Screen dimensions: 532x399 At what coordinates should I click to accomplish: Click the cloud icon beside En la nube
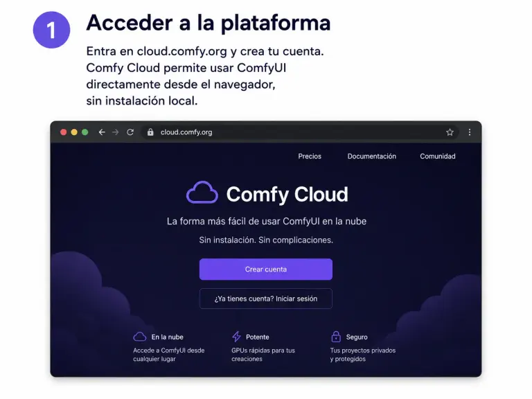tap(140, 337)
